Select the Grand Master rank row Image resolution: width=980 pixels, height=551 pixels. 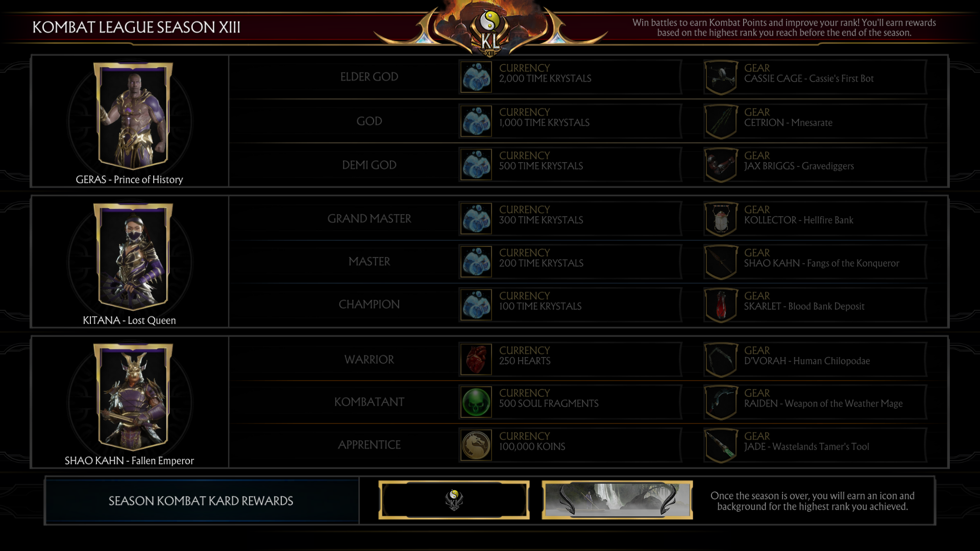pos(589,219)
